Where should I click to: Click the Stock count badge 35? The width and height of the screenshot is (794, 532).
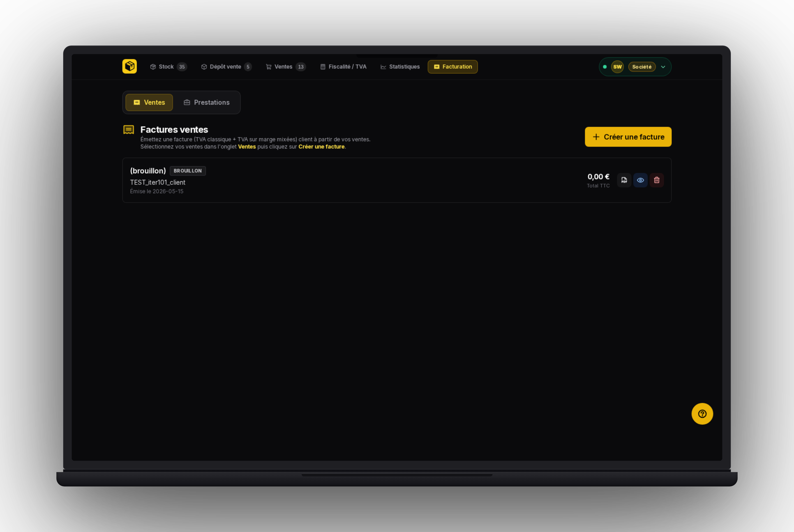pos(182,67)
